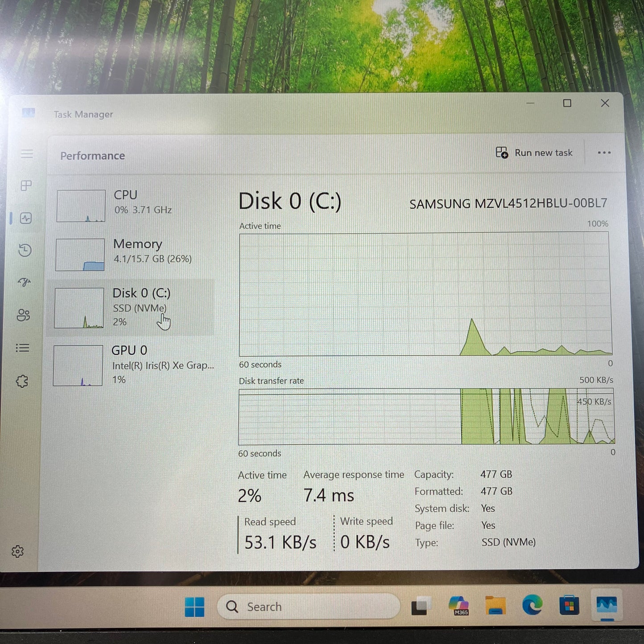Select the Performance graph icon in sidebar
Image resolution: width=644 pixels, height=644 pixels.
pyautogui.click(x=26, y=219)
